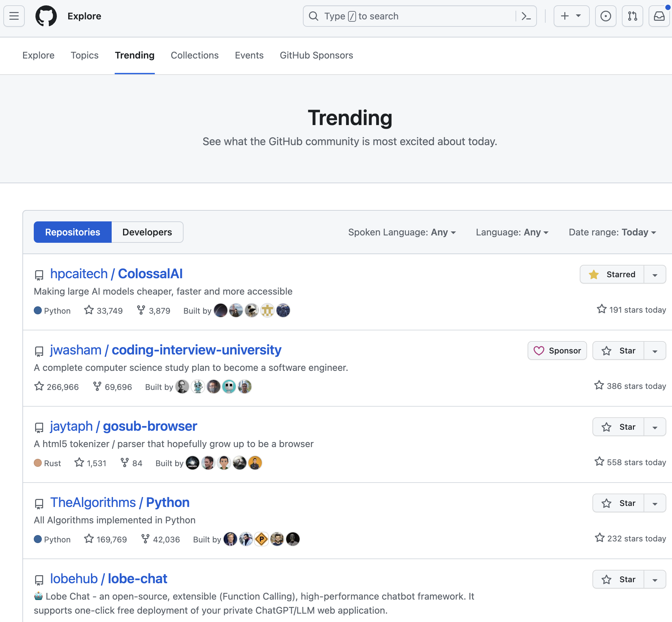672x622 pixels.
Task: Star the coding-interview-university repository
Action: click(x=618, y=351)
